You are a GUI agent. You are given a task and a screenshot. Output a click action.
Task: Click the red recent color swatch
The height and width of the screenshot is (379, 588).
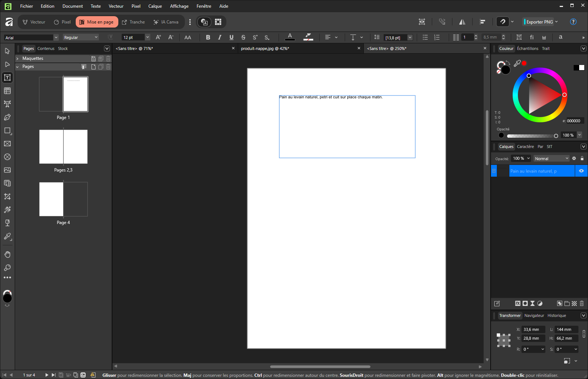point(524,63)
